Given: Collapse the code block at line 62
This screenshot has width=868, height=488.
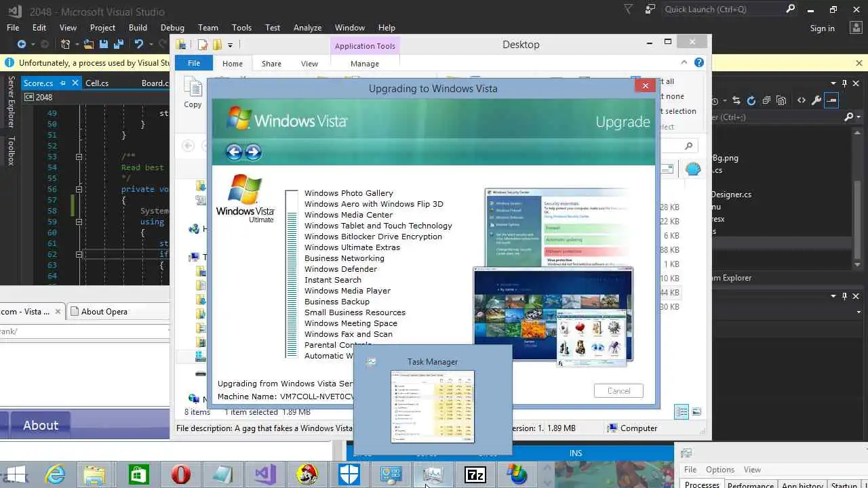Looking at the screenshot, I should click(79, 254).
